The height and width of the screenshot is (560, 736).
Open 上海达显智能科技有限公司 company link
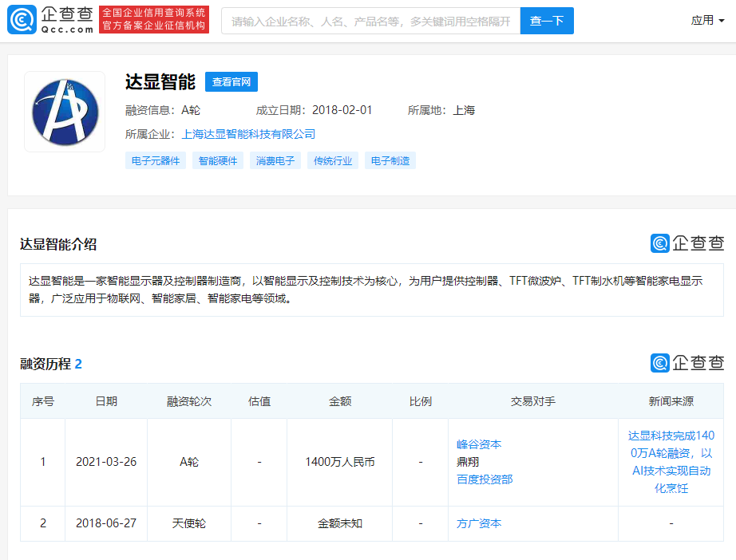click(x=248, y=134)
